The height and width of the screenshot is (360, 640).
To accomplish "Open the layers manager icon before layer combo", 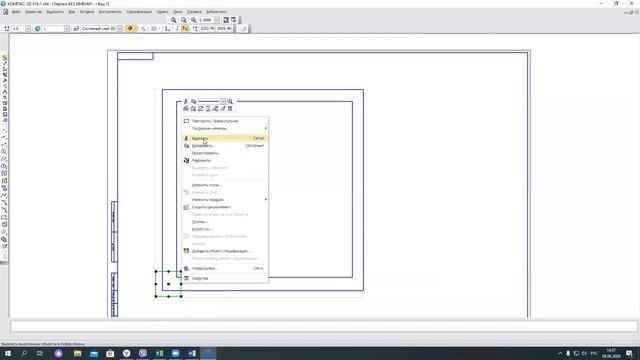I will click(76, 29).
